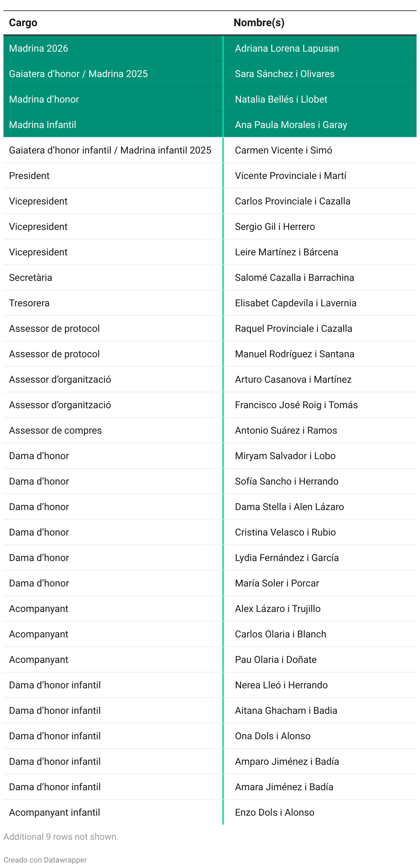This screenshot has width=420, height=868.
Task: Click the 'Additional 9 rows not shown' note
Action: [x=61, y=837]
